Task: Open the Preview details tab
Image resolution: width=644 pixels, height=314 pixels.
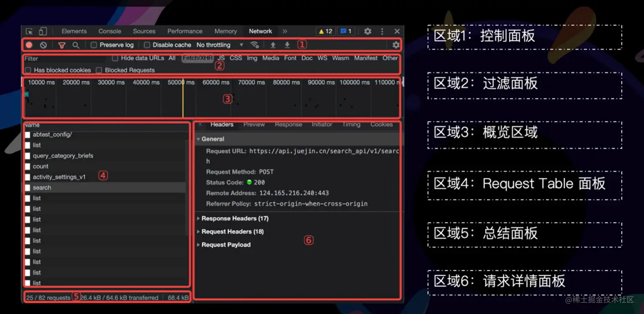Action: click(254, 125)
